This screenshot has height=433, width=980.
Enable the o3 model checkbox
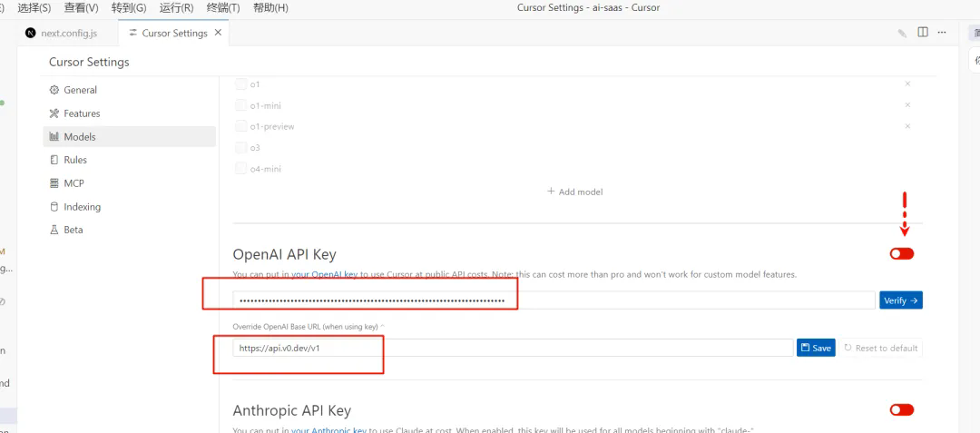(x=240, y=147)
